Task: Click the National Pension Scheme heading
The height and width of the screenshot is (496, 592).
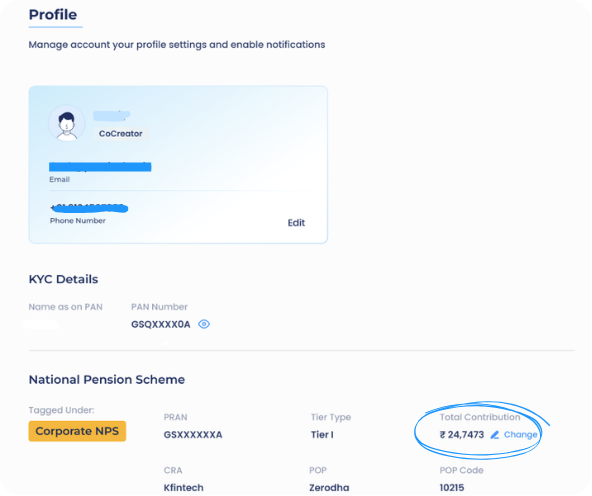Action: click(x=107, y=379)
